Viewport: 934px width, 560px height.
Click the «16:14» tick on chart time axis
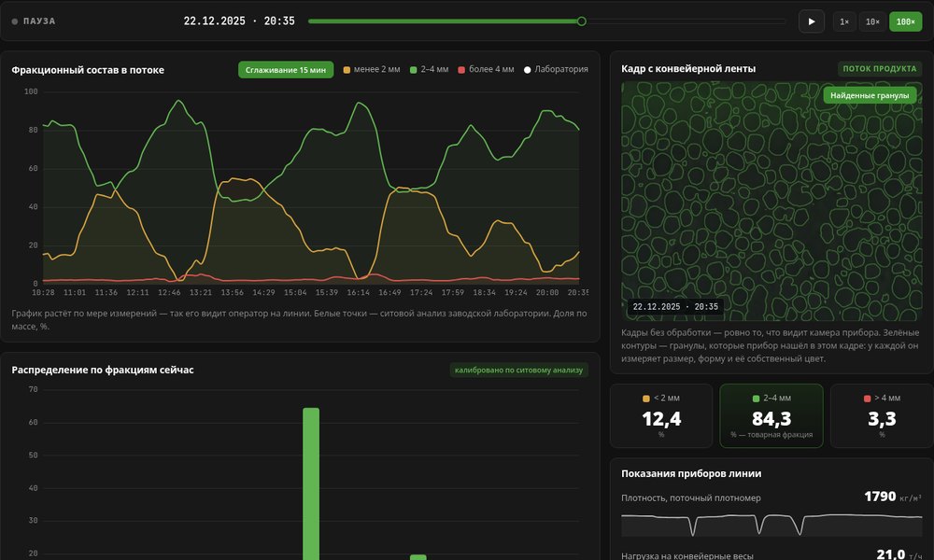click(x=358, y=293)
